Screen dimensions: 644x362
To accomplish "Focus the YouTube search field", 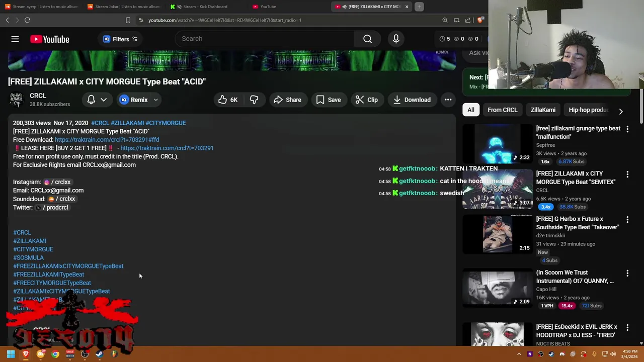I will 264,39.
